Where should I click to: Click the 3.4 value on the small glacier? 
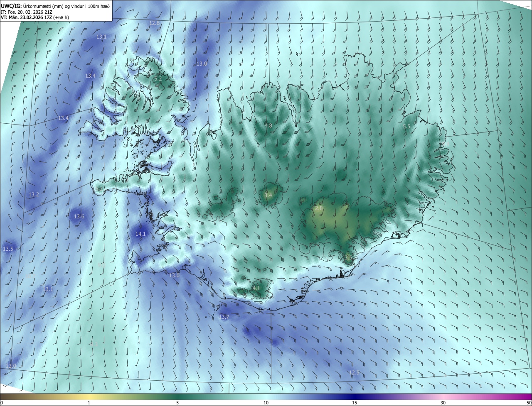coord(268,195)
